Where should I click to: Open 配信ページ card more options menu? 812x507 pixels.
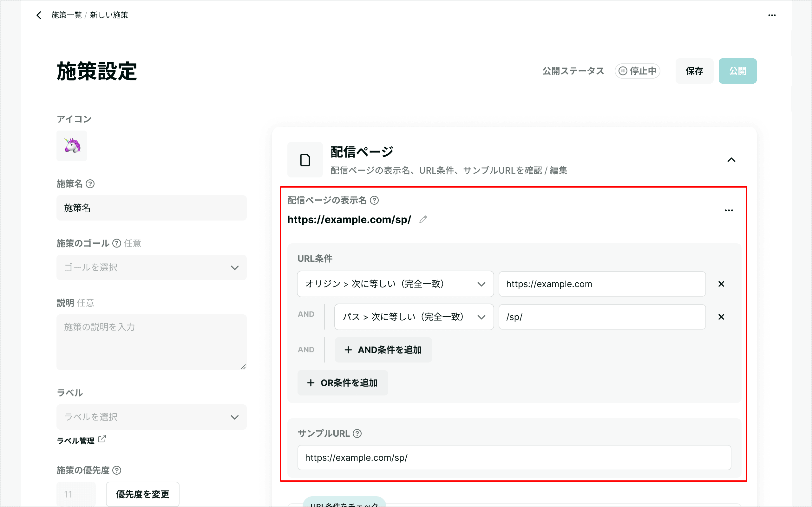(729, 211)
